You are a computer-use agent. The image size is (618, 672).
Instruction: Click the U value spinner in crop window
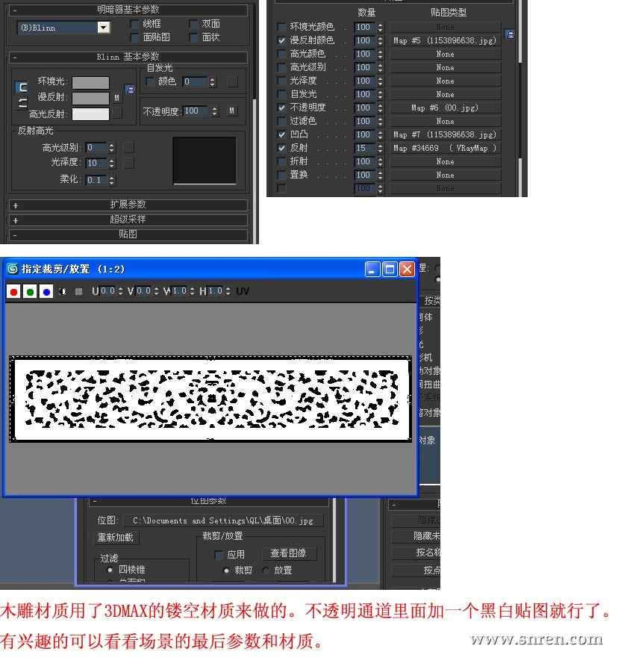point(120,291)
